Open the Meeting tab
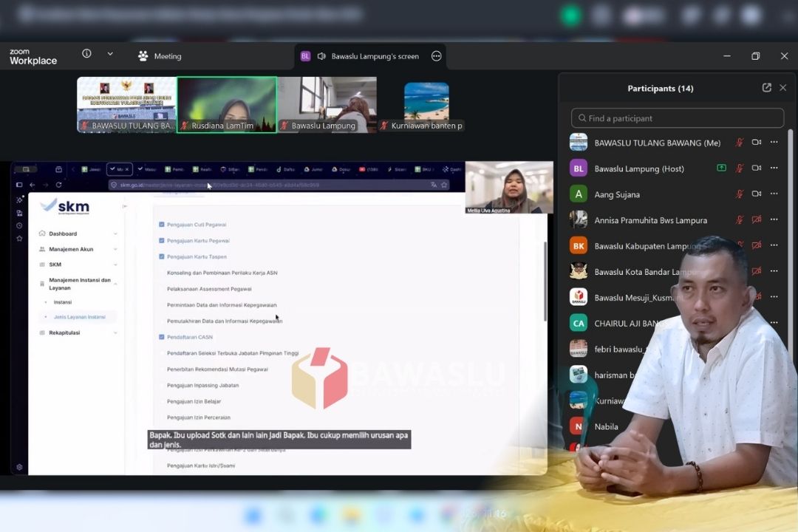The image size is (798, 532). coord(160,56)
